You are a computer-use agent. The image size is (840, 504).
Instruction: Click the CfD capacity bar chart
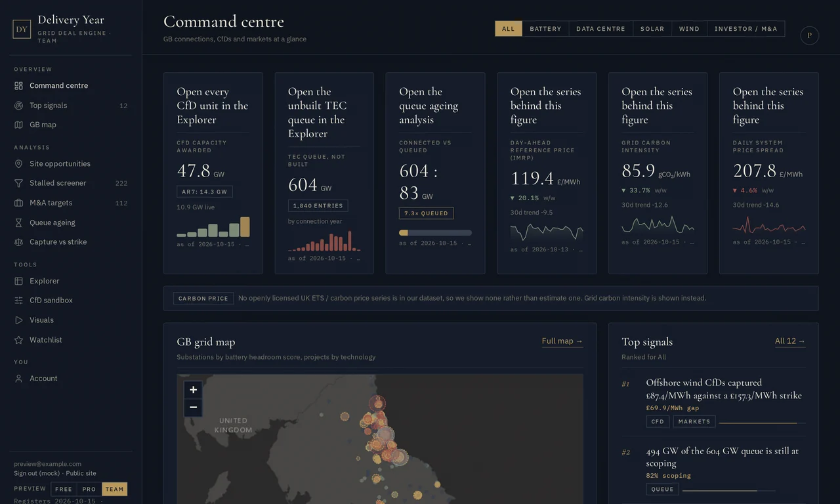coord(213,227)
